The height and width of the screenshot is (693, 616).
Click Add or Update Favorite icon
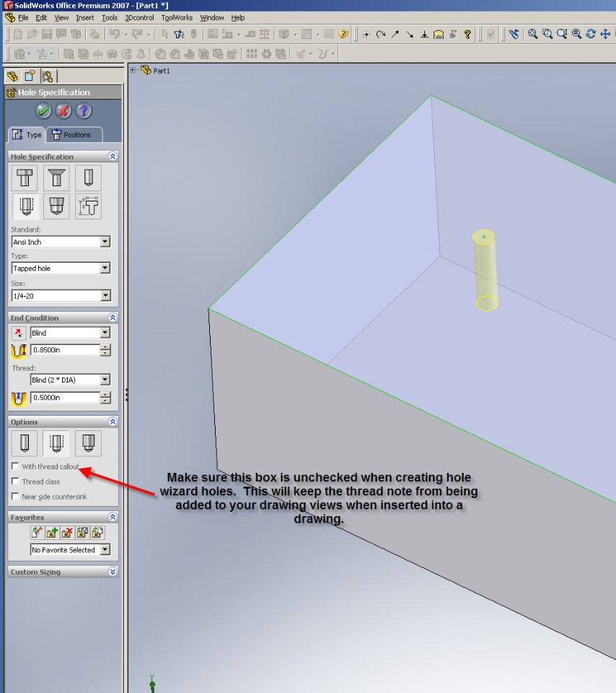click(x=52, y=533)
